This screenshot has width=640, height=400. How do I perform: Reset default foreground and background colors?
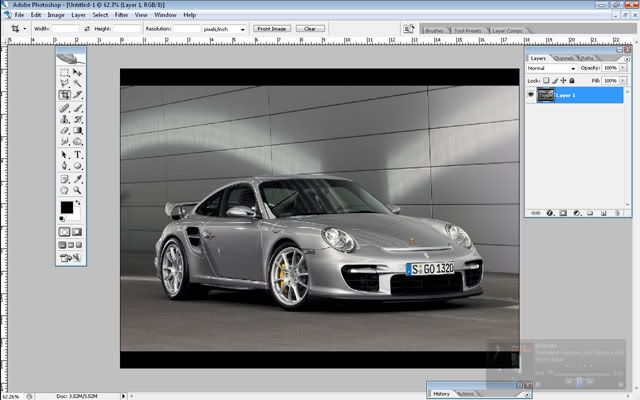tap(62, 219)
